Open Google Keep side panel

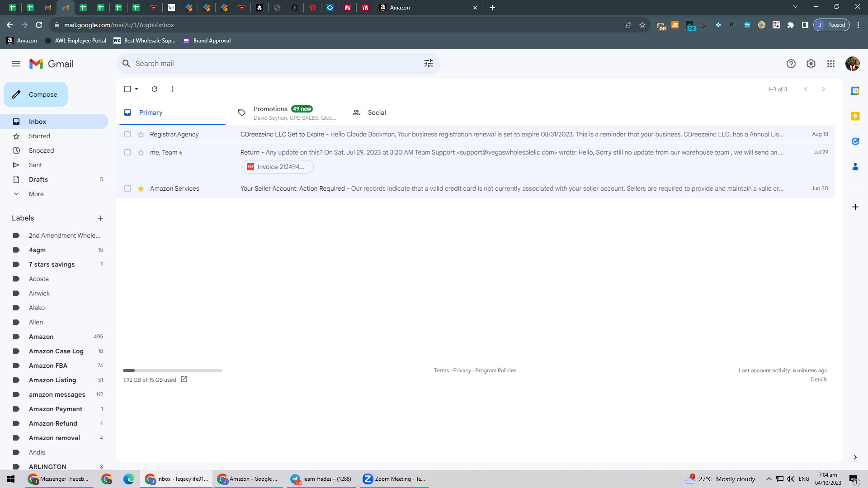855,116
